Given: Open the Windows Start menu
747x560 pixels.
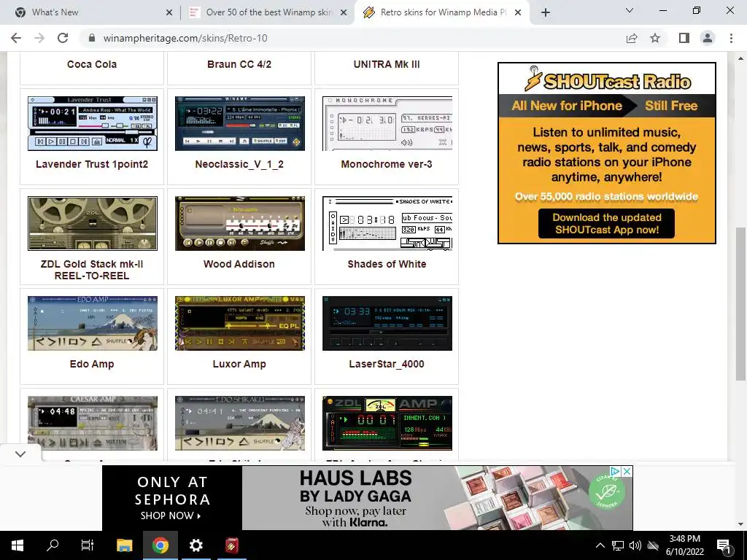Looking at the screenshot, I should click(18, 545).
